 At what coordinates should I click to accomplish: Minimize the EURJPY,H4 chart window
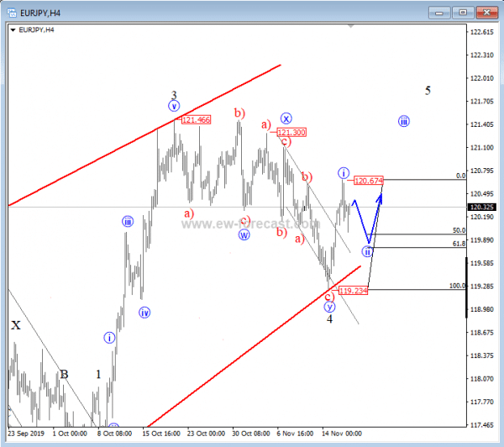[x=441, y=12]
